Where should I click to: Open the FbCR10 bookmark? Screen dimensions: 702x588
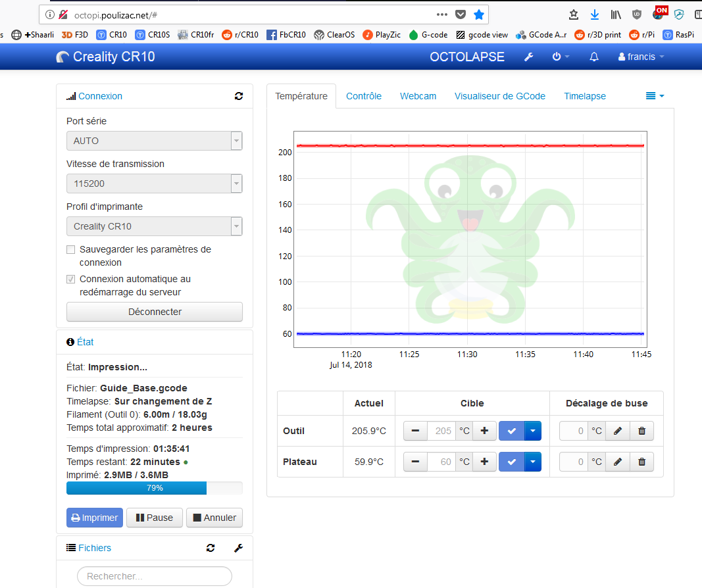pos(286,34)
